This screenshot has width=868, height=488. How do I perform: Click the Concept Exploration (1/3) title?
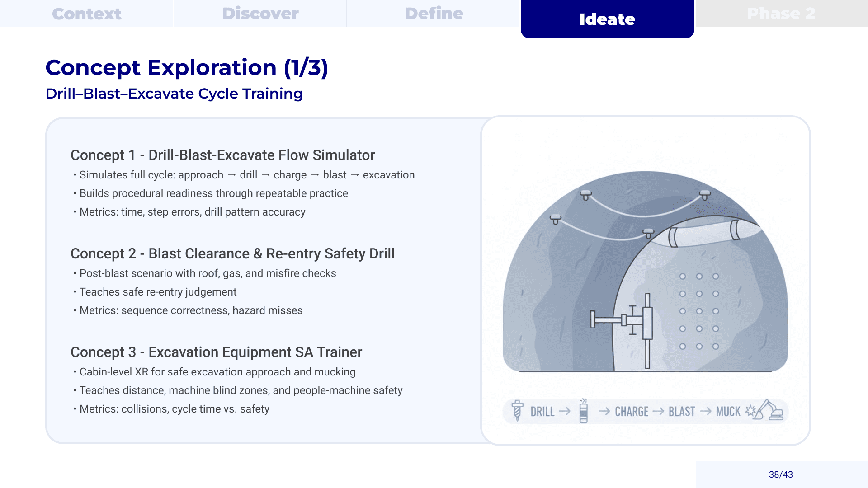click(x=187, y=68)
